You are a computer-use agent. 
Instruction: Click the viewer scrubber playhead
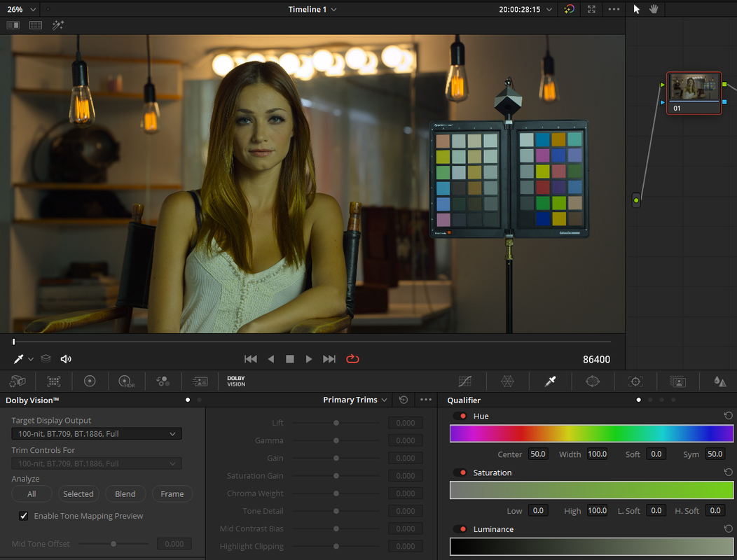tap(13, 342)
